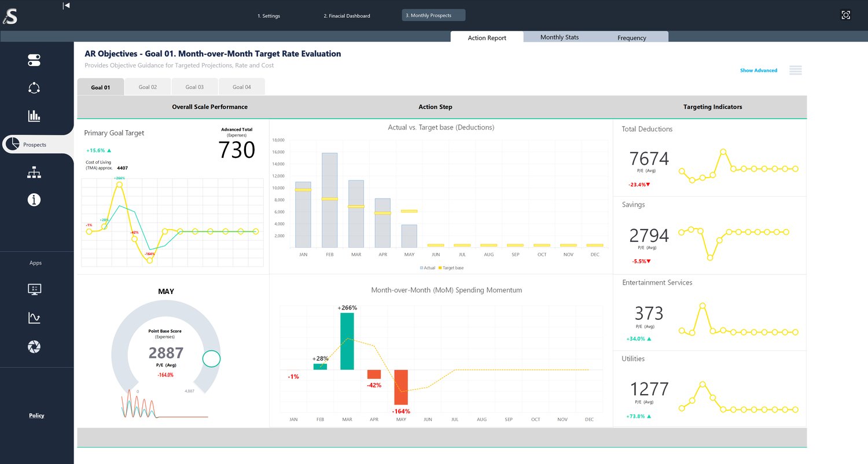Switch to Monthly Stats tab

pyautogui.click(x=560, y=37)
